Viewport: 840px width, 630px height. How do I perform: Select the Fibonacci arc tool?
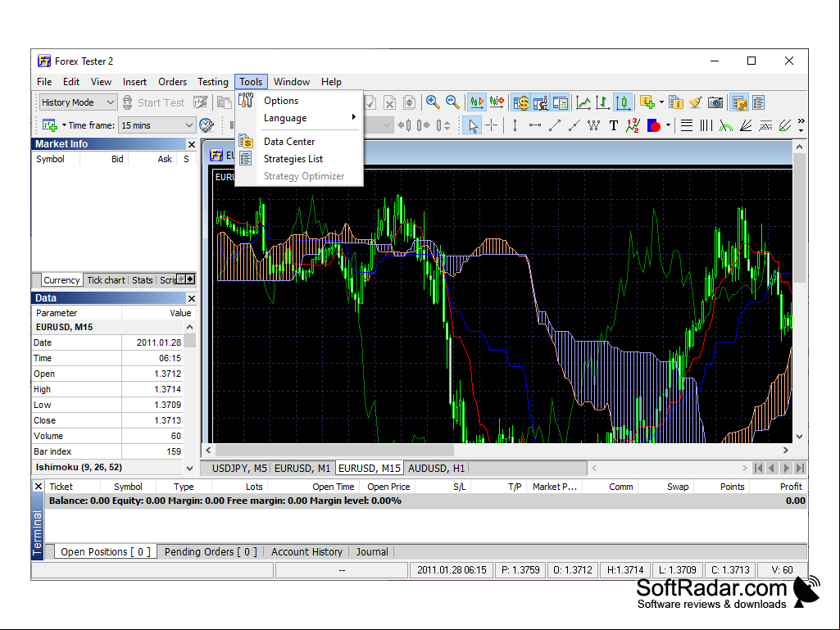726,126
